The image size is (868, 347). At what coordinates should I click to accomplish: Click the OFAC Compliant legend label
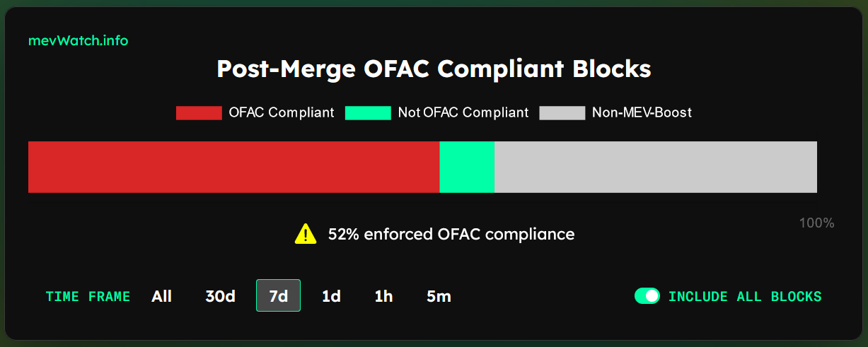[x=282, y=112]
